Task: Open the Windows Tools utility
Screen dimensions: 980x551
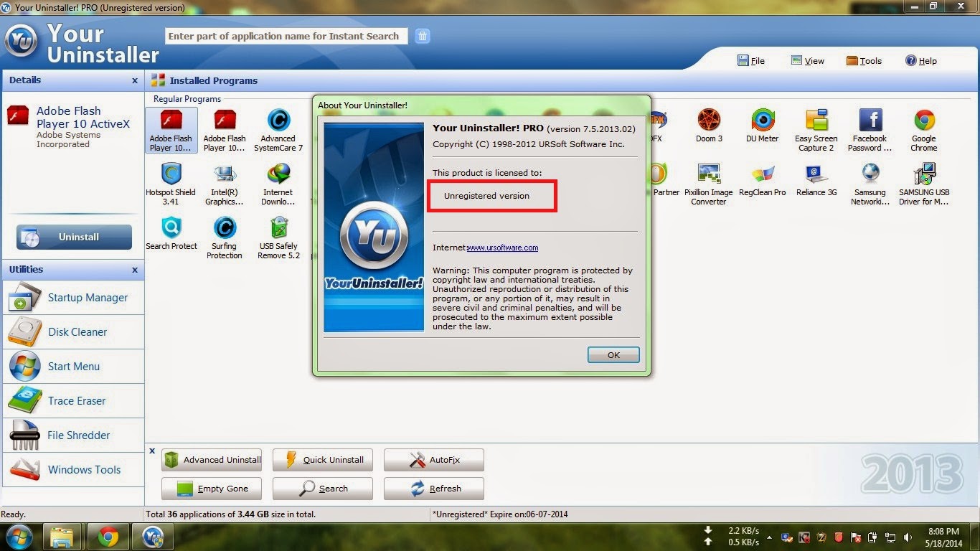Action: tap(73, 470)
